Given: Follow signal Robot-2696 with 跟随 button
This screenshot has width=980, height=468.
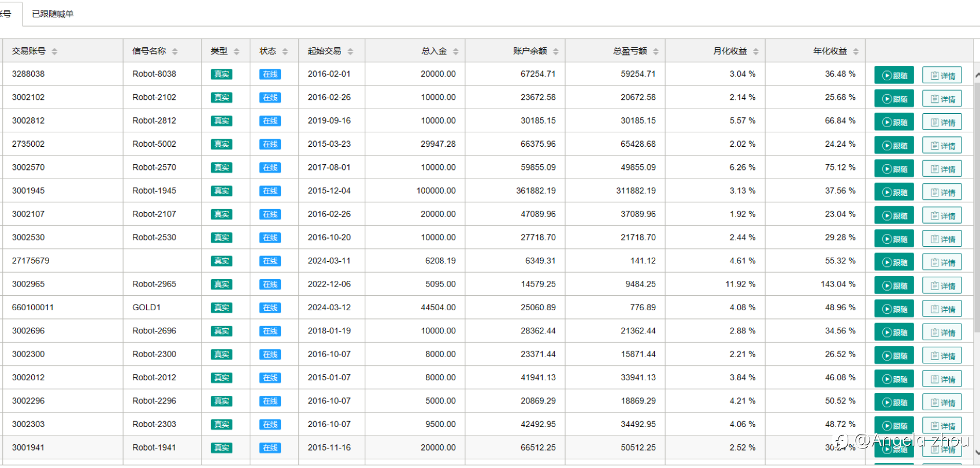Looking at the screenshot, I should [x=894, y=332].
